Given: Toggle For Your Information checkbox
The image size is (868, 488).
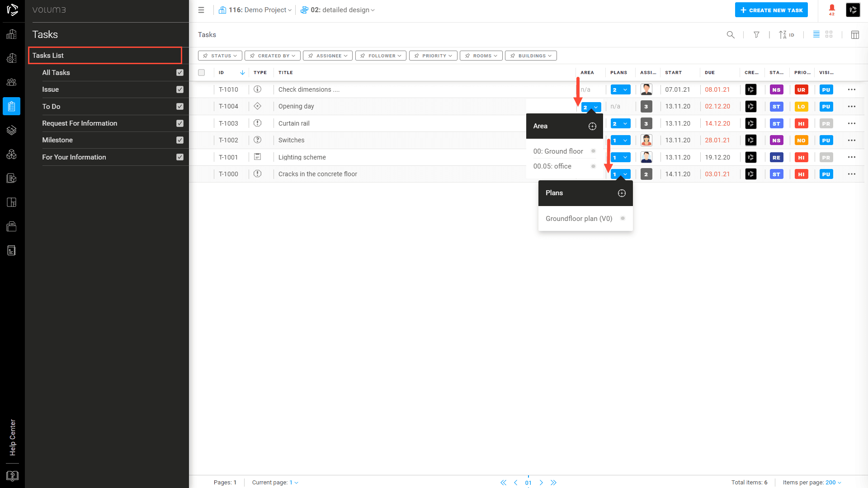Looking at the screenshot, I should click(x=180, y=157).
